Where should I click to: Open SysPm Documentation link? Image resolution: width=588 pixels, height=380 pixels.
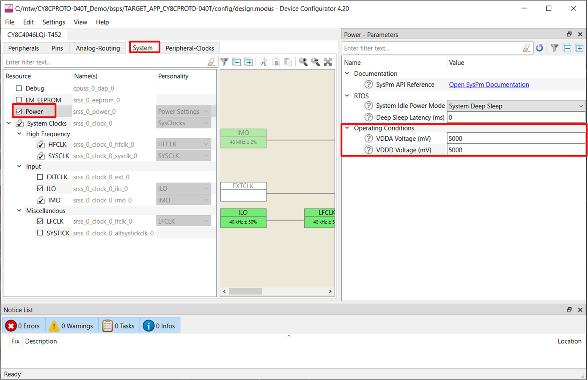pyautogui.click(x=489, y=85)
